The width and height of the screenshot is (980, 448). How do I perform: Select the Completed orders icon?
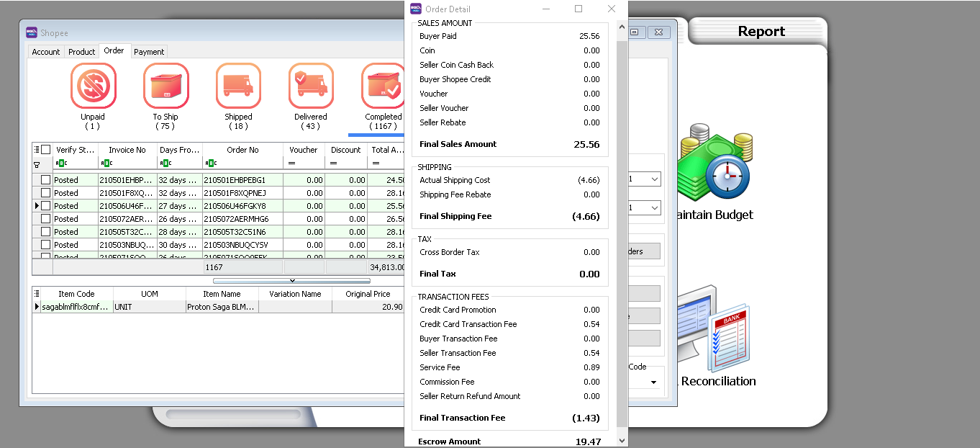click(383, 86)
